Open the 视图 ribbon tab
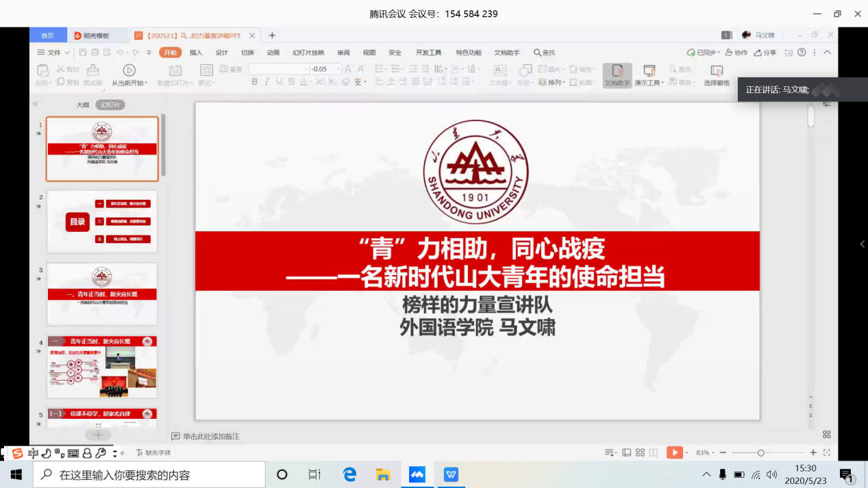The height and width of the screenshot is (488, 868). (x=369, y=53)
